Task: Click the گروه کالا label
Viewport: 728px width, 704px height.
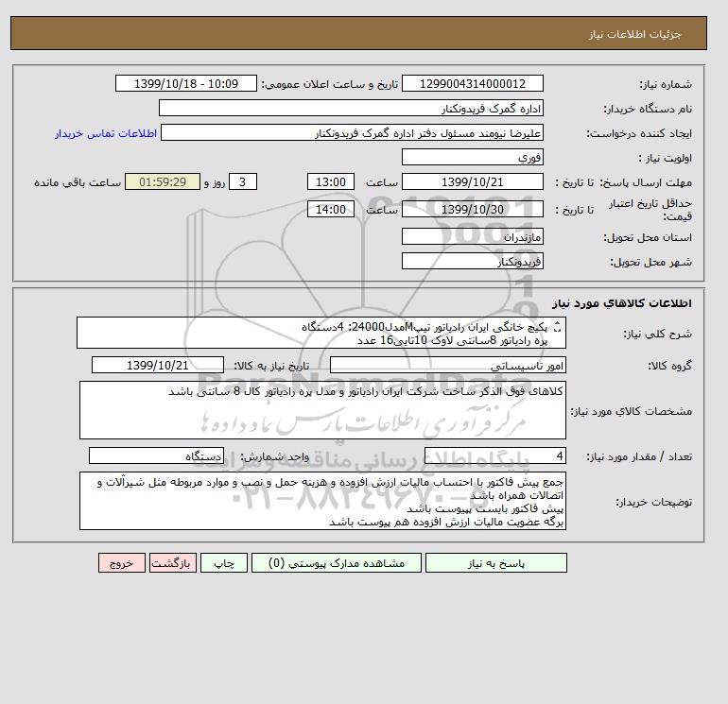Action: coord(670,366)
